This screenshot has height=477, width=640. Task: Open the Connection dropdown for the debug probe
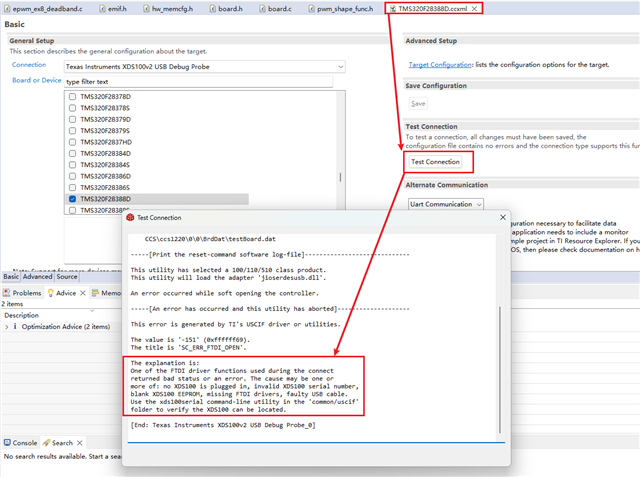pyautogui.click(x=204, y=67)
